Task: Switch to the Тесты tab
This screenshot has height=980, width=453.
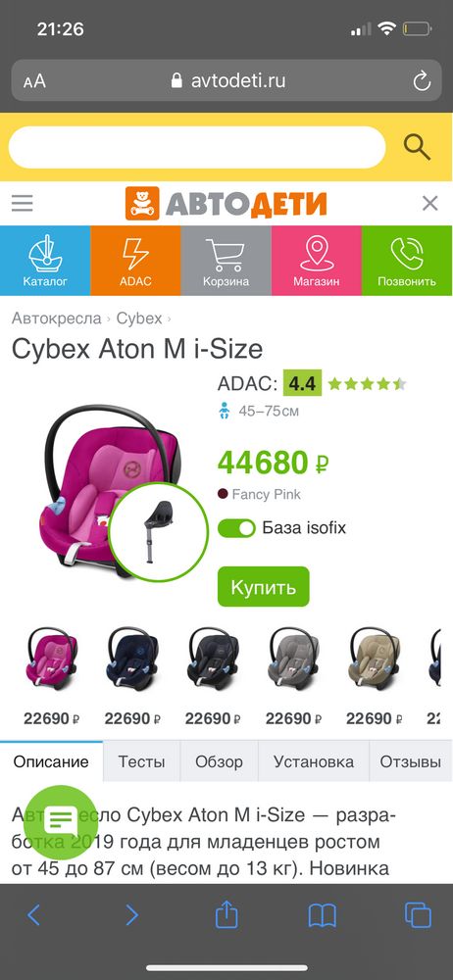Action: 142,761
